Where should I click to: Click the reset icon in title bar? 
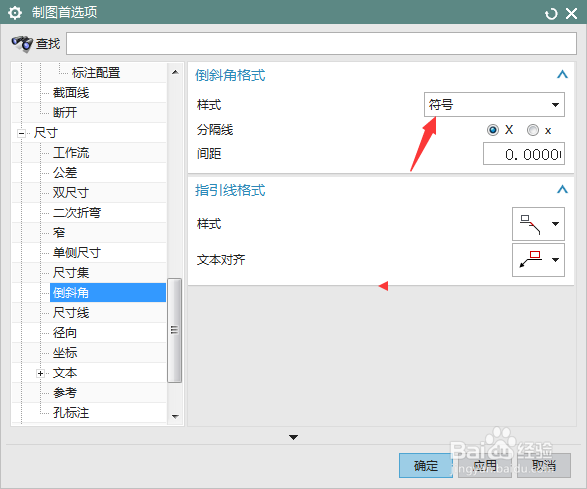point(551,14)
